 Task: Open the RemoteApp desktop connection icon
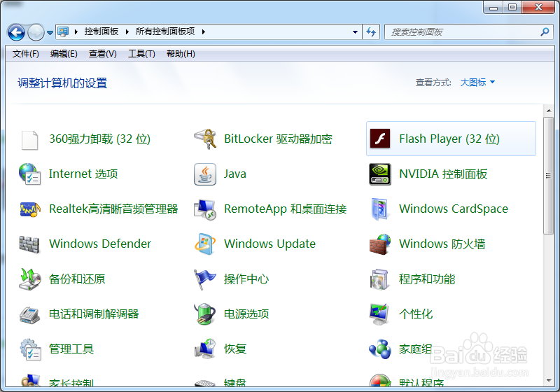tap(205, 209)
